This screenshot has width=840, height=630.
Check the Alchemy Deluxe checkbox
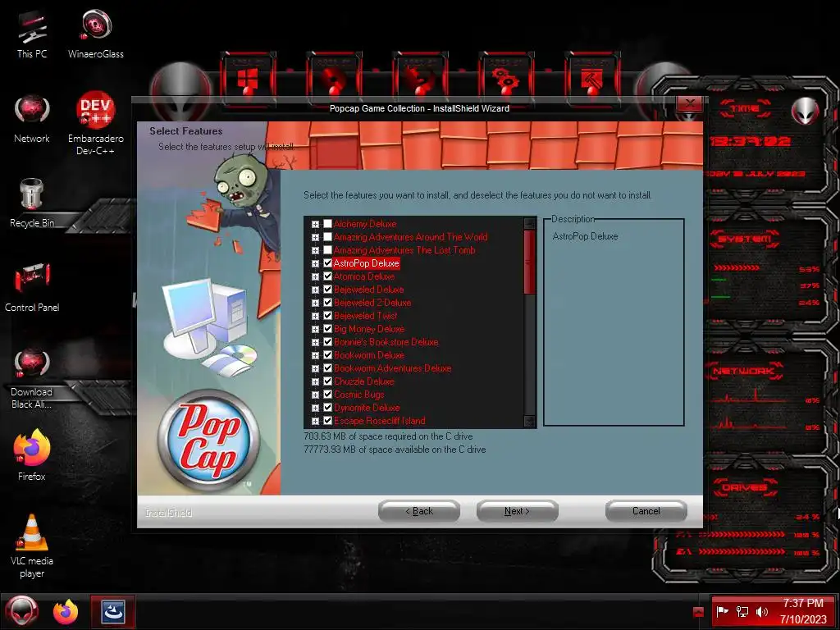(327, 224)
